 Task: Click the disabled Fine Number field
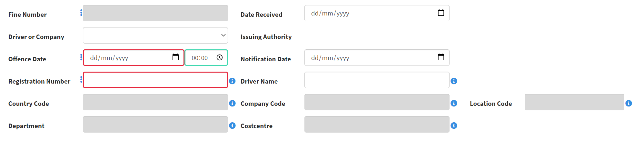pyautogui.click(x=155, y=13)
